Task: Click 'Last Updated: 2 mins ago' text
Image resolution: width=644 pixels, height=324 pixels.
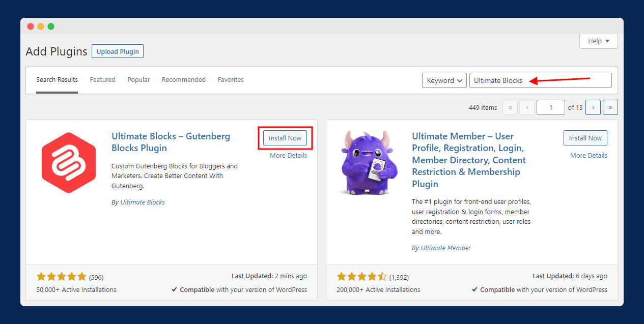Action: [269, 276]
